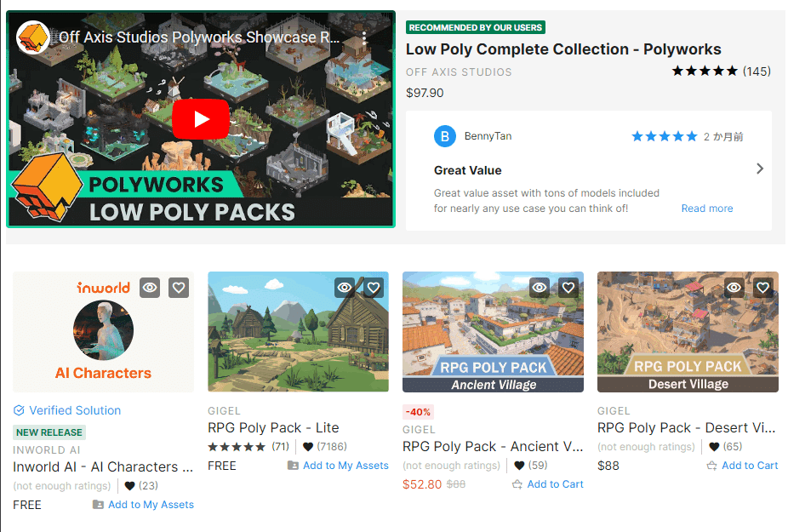Play the Polyworks Showcase YouTube video
The height and width of the screenshot is (532, 788).
click(x=201, y=119)
